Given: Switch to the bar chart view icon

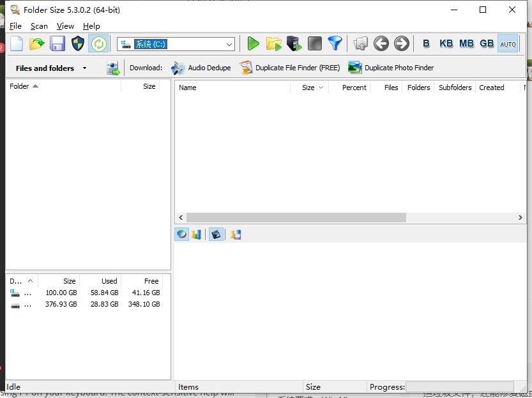Looking at the screenshot, I should coord(196,234).
